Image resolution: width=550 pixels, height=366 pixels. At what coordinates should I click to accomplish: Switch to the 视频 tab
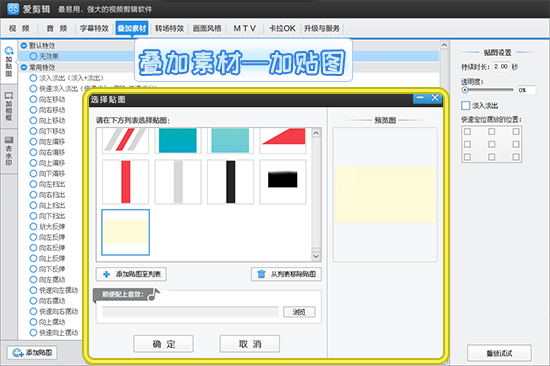[19, 28]
